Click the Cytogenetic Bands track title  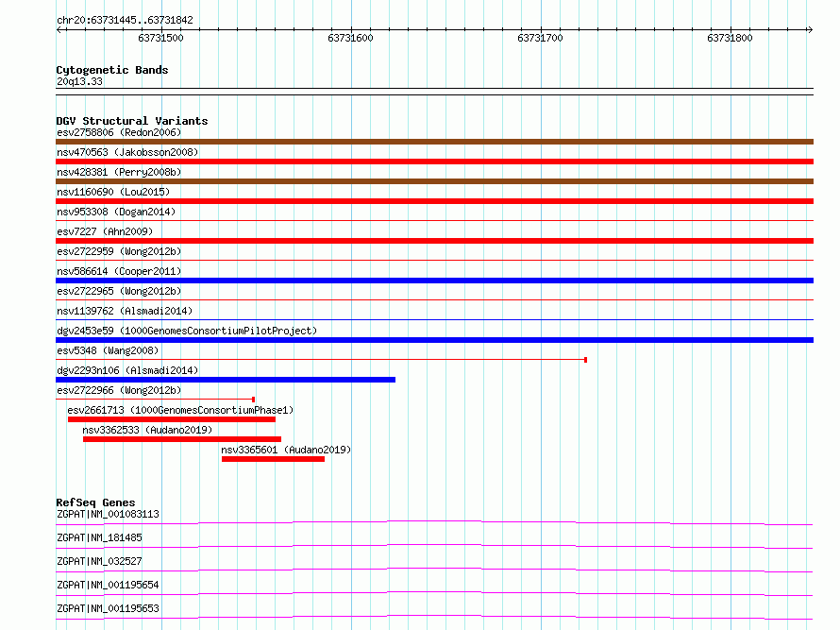(x=112, y=70)
